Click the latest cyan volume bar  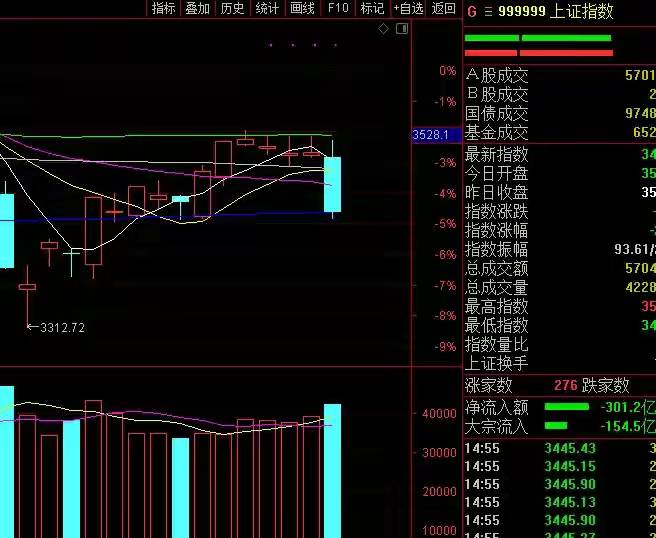pos(333,471)
